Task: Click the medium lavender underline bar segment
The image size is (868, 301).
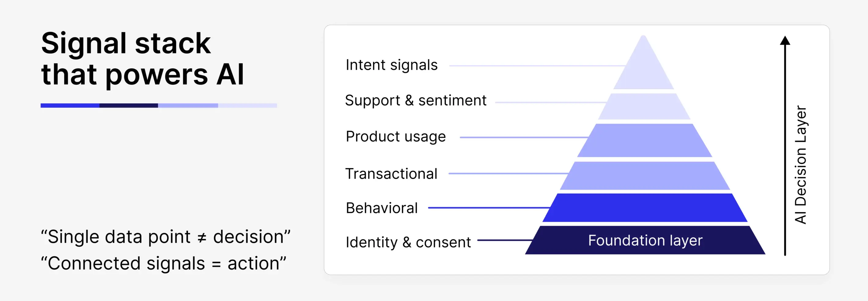Action: coord(188,106)
